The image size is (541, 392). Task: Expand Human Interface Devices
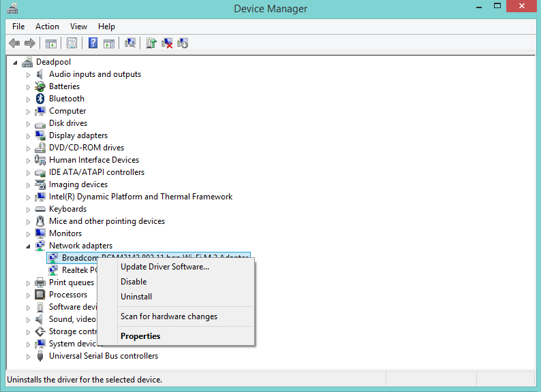click(29, 161)
